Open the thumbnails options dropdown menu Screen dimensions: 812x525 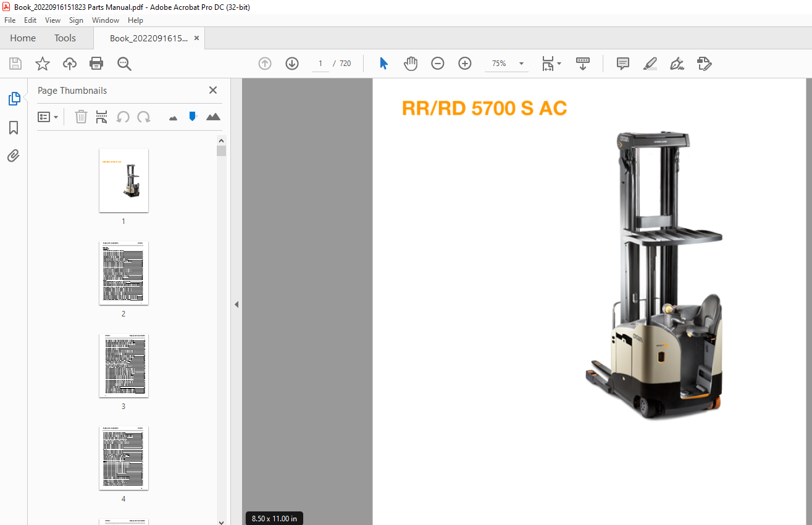pyautogui.click(x=48, y=117)
